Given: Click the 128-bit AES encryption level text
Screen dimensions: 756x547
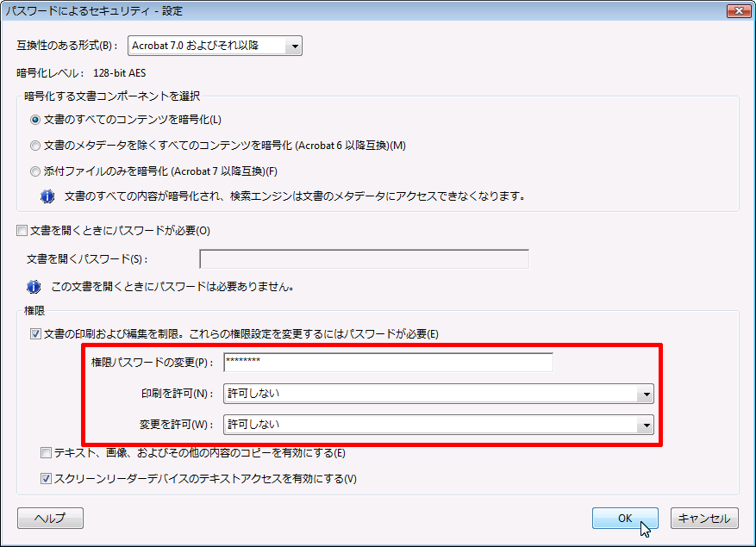Looking at the screenshot, I should coord(120,73).
